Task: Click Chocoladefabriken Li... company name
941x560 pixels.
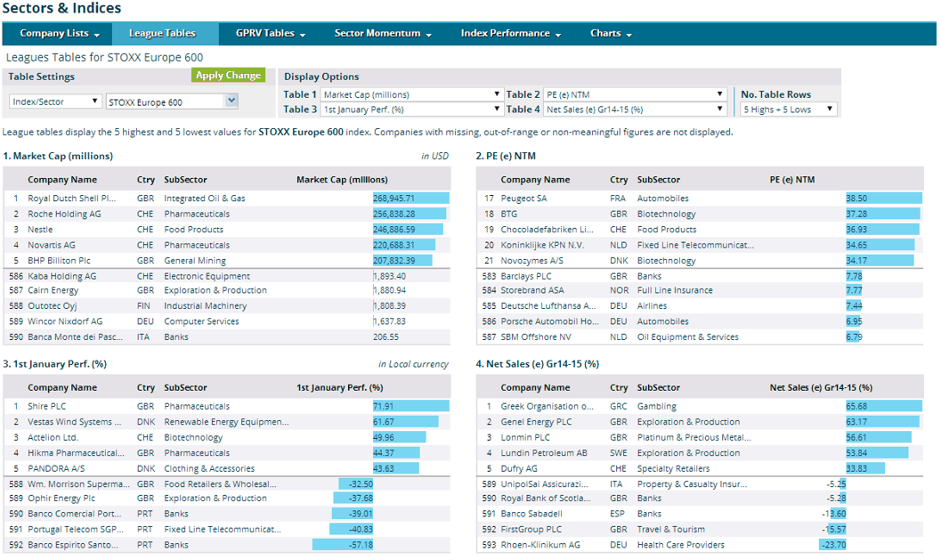Action: point(548,230)
